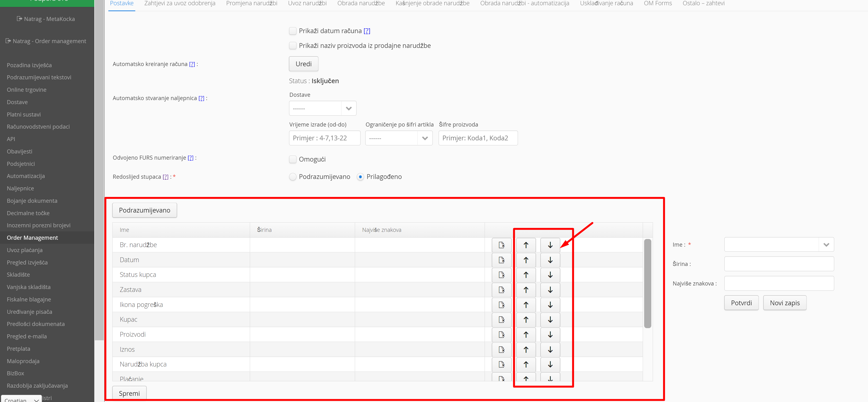The width and height of the screenshot is (868, 402).
Task: Move Kupac row up with arrow
Action: tap(526, 319)
